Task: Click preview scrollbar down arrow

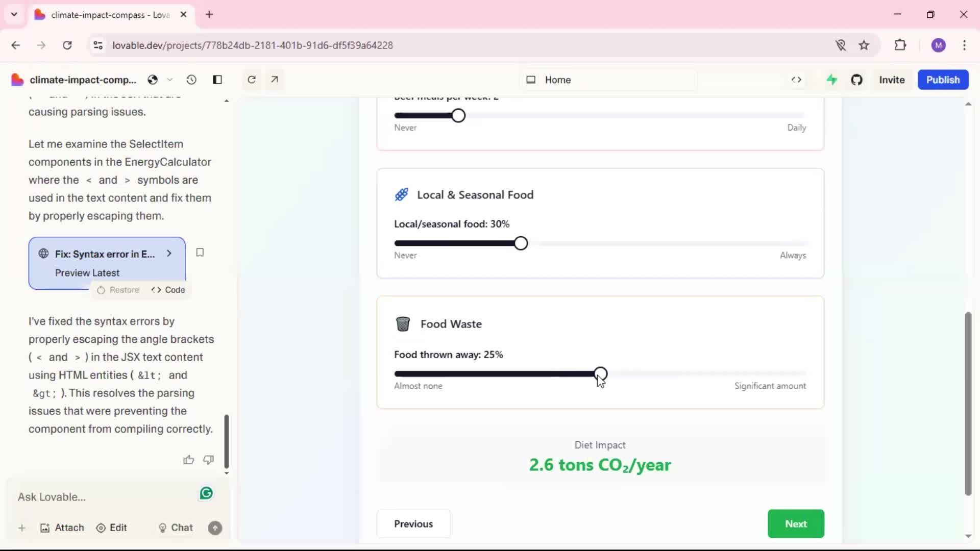Action: (x=968, y=536)
